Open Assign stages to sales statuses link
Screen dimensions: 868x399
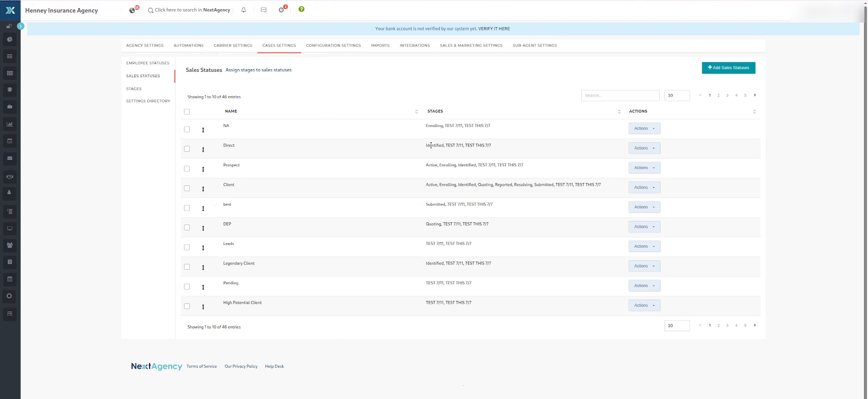pyautogui.click(x=259, y=70)
